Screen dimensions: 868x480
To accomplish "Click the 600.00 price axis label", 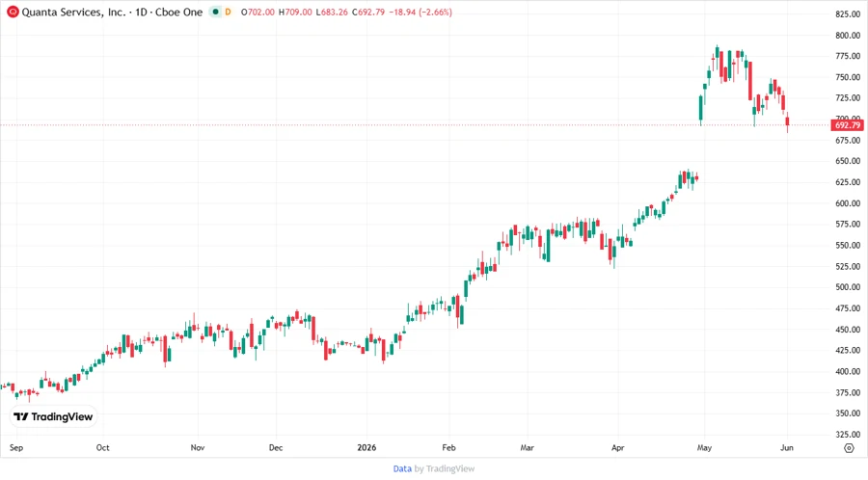I will click(848, 203).
